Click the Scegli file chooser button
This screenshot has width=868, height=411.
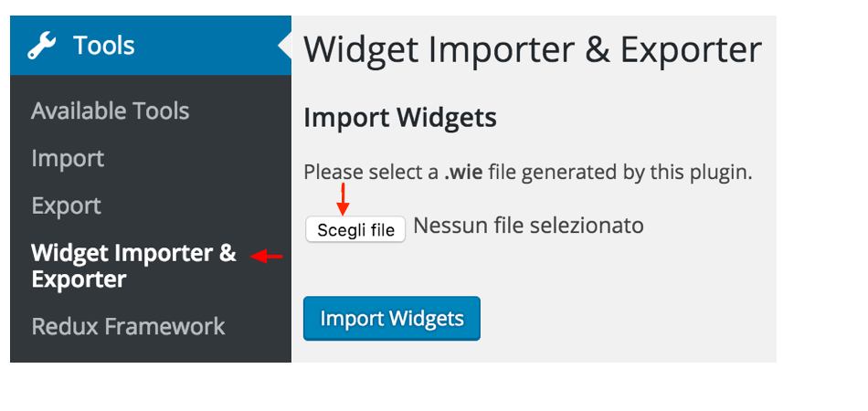(x=355, y=229)
